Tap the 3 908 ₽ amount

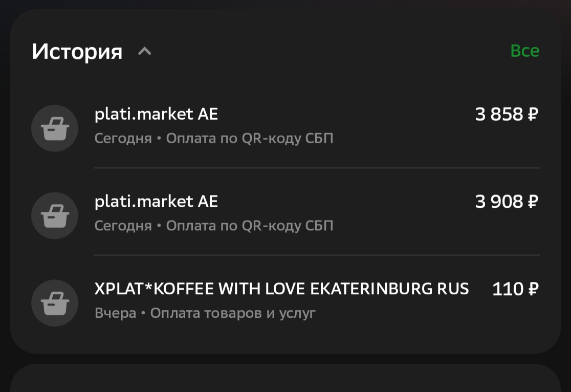tap(507, 202)
